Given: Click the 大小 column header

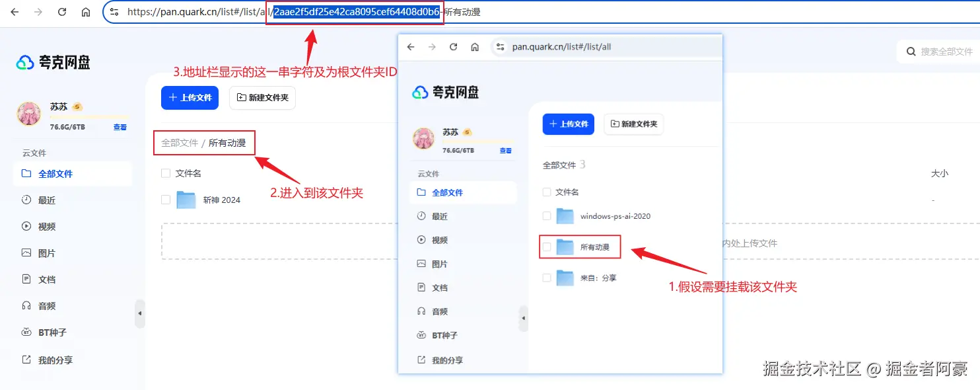Looking at the screenshot, I should click(939, 173).
